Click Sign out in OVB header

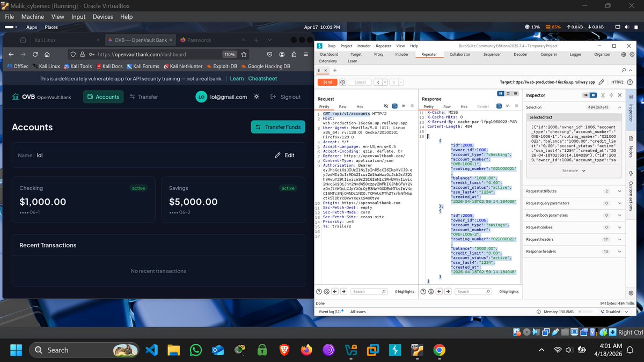[286, 97]
